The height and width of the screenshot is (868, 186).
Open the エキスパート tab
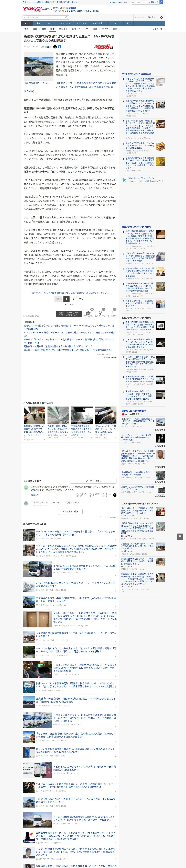pyautogui.click(x=64, y=24)
